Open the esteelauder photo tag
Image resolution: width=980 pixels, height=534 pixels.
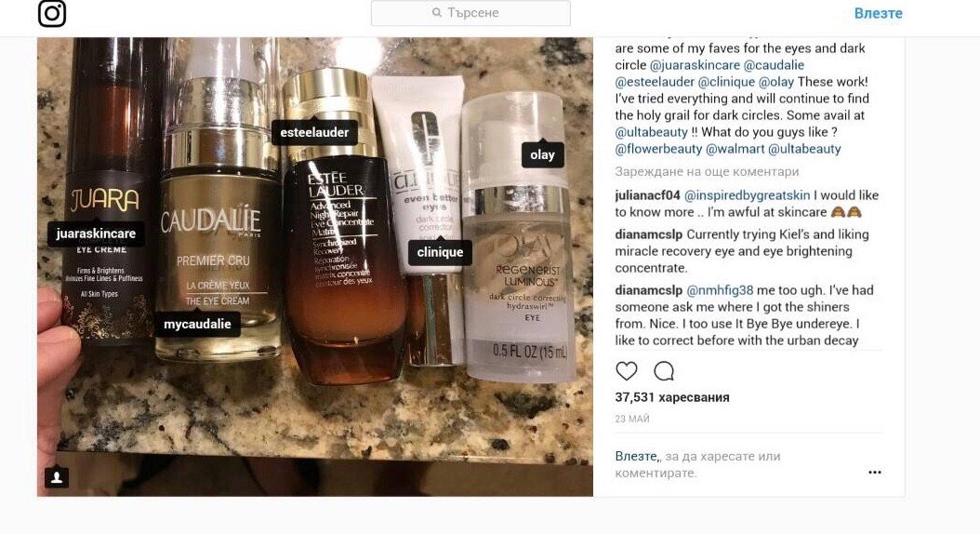[x=314, y=132]
